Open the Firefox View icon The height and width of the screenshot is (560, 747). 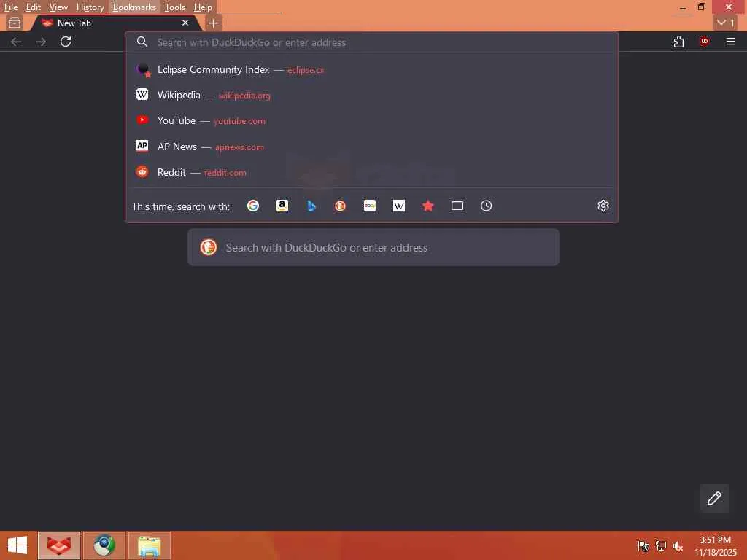[15, 23]
